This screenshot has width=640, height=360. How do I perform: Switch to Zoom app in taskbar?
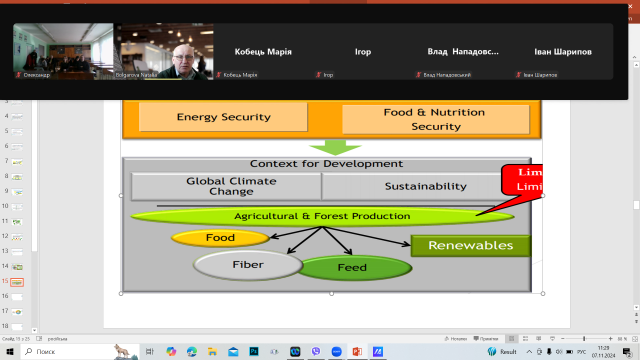(x=336, y=351)
